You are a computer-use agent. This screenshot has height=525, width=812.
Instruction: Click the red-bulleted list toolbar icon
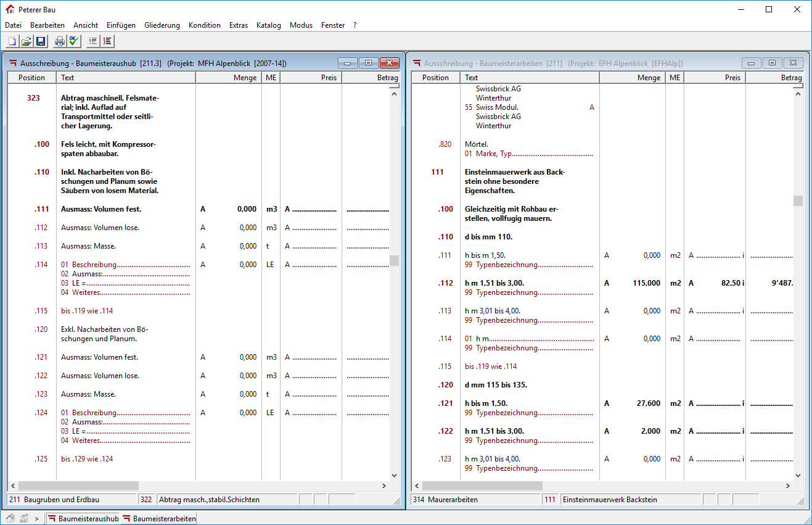[x=107, y=41]
